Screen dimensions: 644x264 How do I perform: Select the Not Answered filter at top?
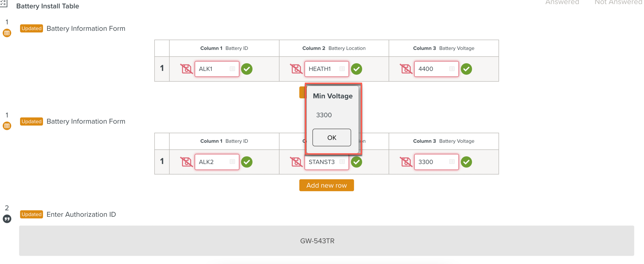click(x=618, y=3)
